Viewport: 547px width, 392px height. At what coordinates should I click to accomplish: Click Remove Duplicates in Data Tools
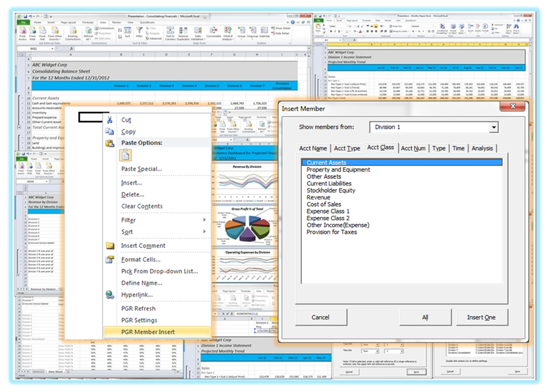tap(183, 33)
